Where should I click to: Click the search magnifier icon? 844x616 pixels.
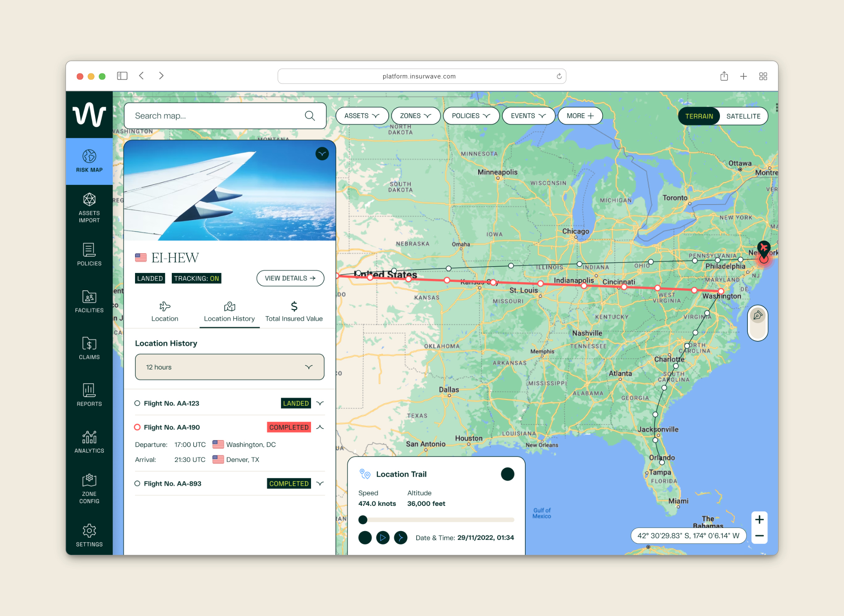coord(310,116)
